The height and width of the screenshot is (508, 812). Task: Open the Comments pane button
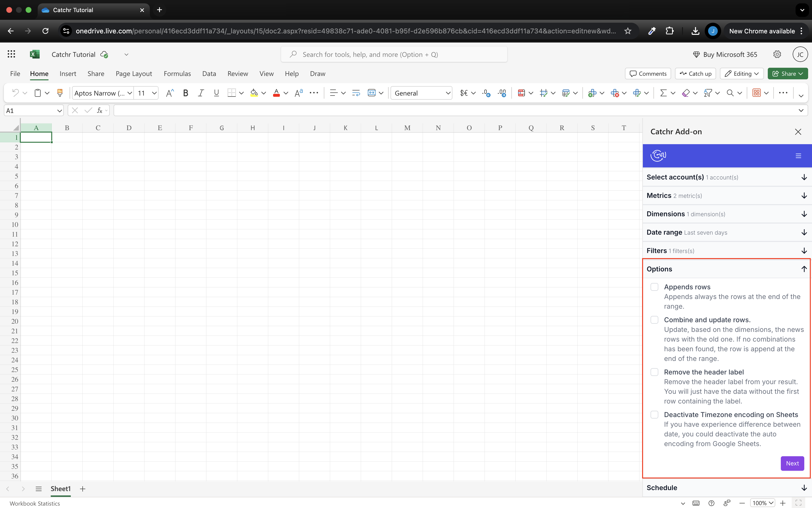point(648,74)
